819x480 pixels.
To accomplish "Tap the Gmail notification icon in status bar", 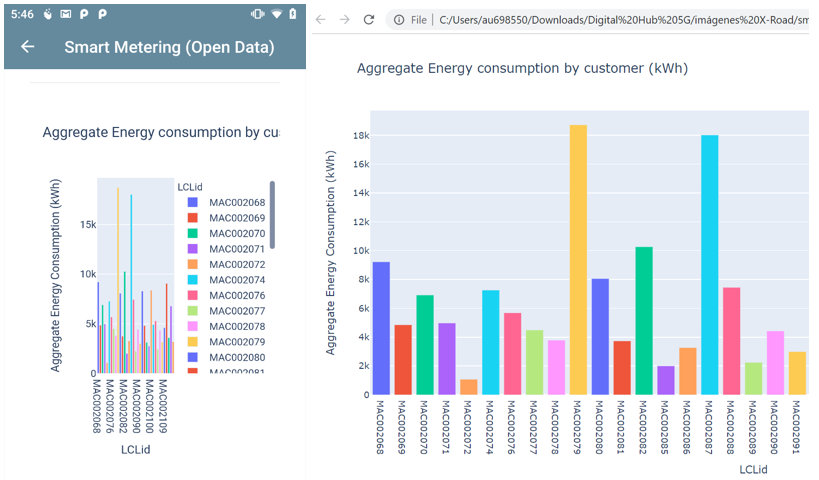I will coord(66,14).
